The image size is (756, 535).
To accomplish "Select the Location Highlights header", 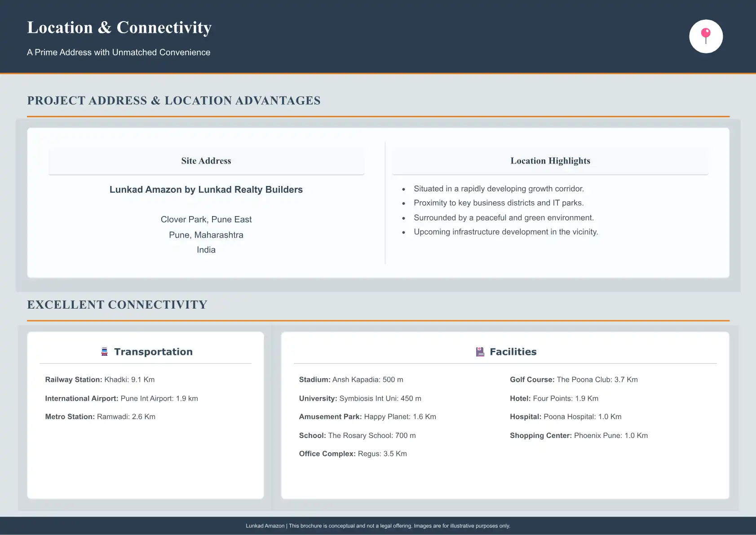I will [550, 161].
